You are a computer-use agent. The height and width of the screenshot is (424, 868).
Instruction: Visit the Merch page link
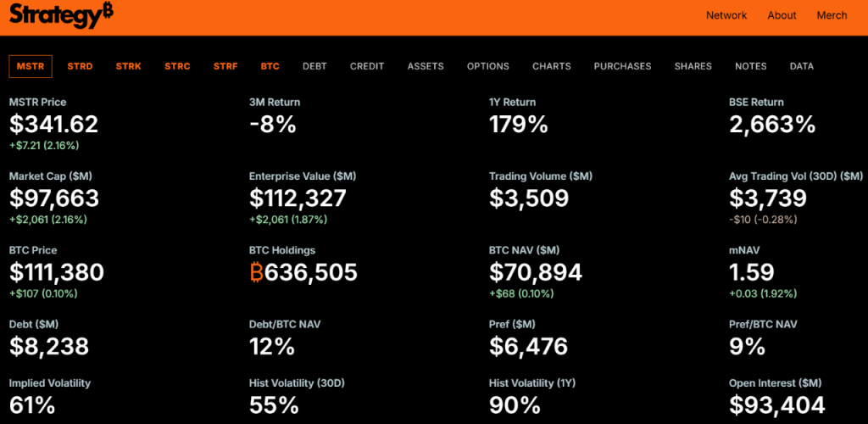click(832, 15)
